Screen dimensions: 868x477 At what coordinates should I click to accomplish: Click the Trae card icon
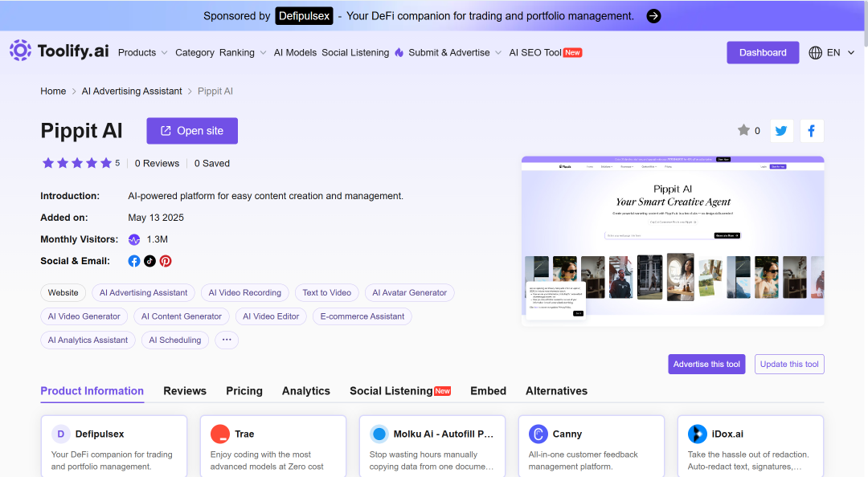click(x=219, y=434)
